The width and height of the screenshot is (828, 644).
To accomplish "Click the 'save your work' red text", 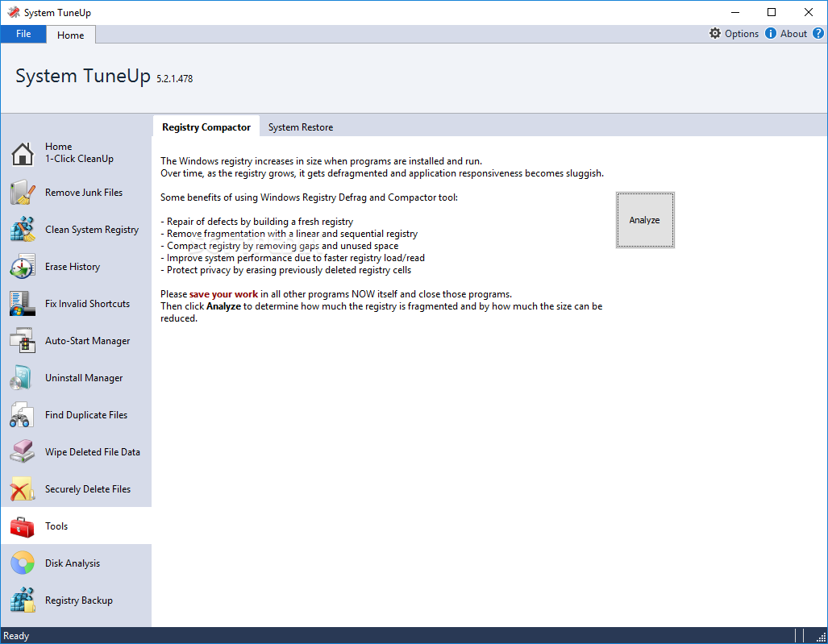I will coord(223,294).
